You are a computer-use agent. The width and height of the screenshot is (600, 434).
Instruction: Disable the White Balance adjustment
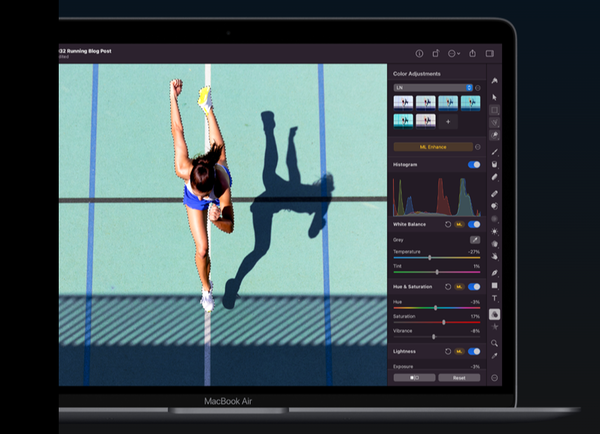tap(474, 225)
